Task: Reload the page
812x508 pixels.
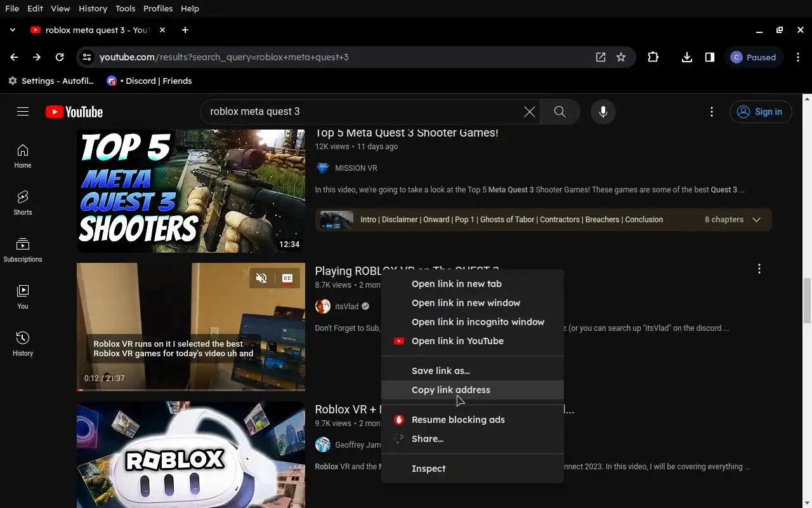Action: coord(60,57)
